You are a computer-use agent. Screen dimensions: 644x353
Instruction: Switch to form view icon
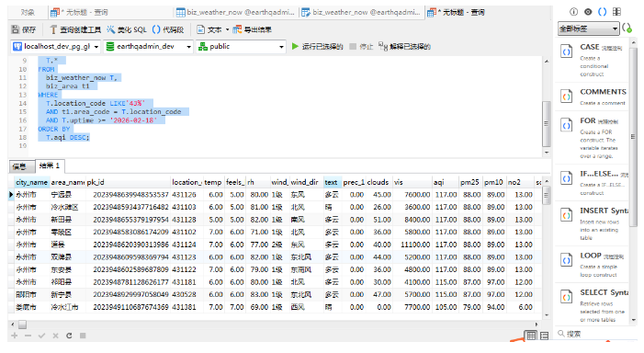tap(545, 336)
